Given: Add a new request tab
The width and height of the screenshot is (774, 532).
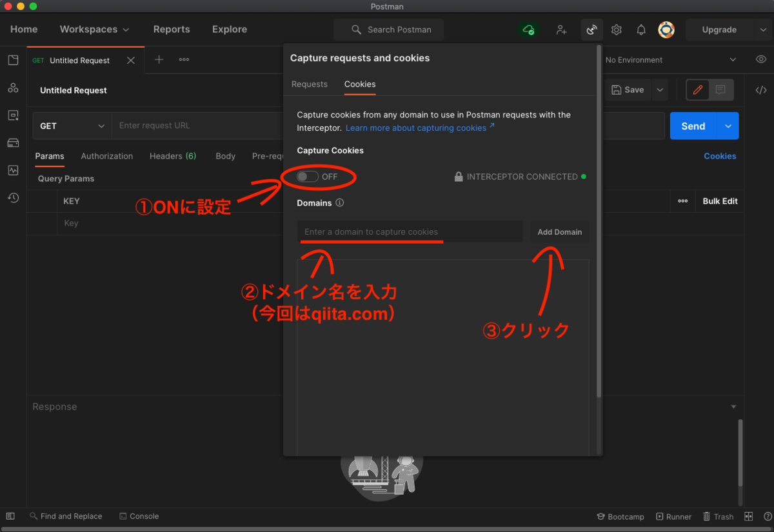Looking at the screenshot, I should point(159,60).
